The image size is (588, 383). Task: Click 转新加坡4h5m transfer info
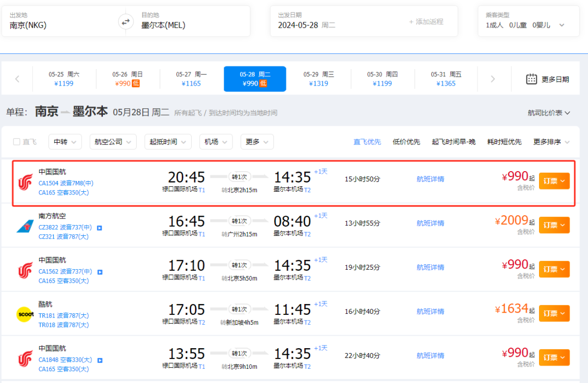239,323
